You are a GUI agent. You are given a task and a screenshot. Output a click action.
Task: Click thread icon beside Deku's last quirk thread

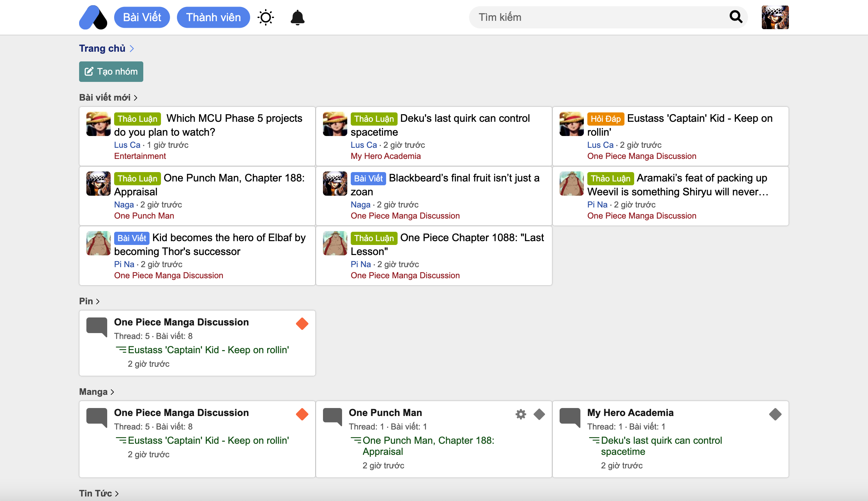594,440
